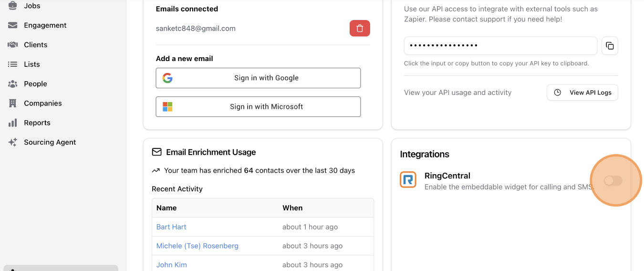644x271 pixels.
Task: Click the RingCentral logo icon
Action: click(x=408, y=180)
